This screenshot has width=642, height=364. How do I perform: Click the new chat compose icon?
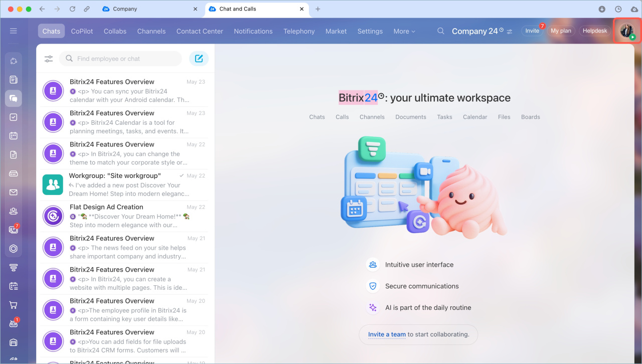[199, 59]
